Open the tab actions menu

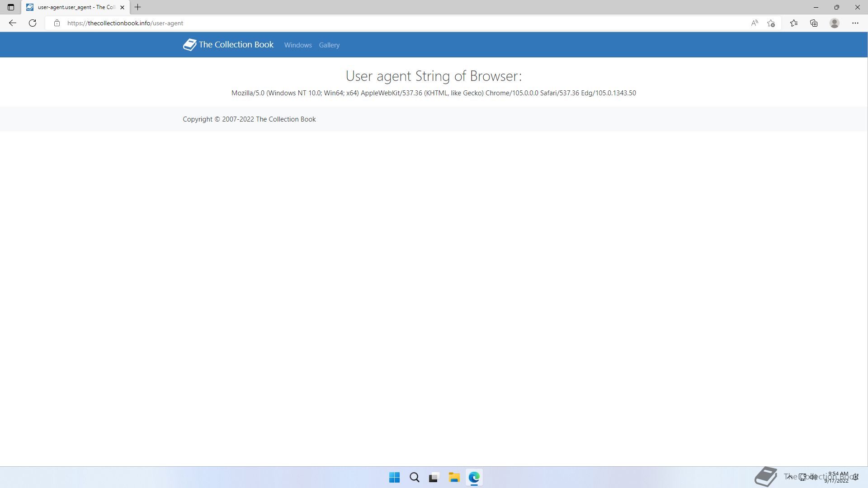11,7
